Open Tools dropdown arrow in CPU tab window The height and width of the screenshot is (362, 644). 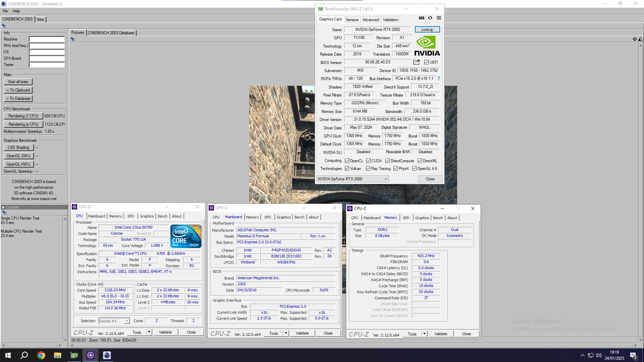pyautogui.click(x=149, y=332)
